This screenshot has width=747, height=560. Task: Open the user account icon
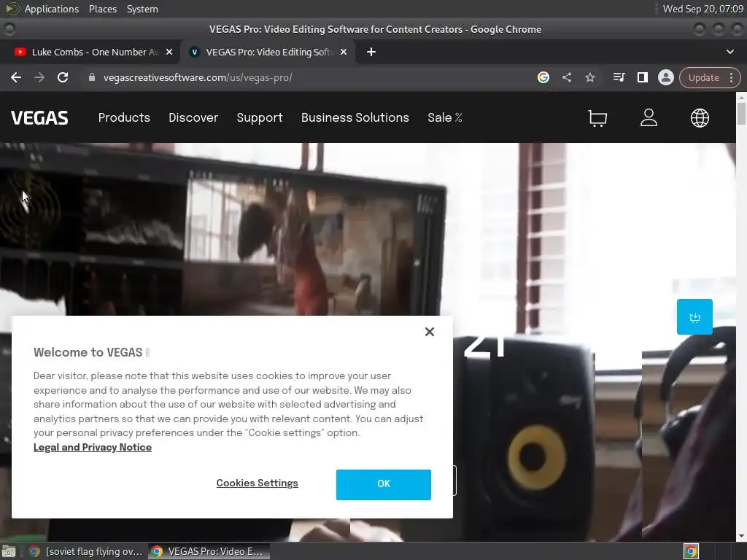coord(649,117)
